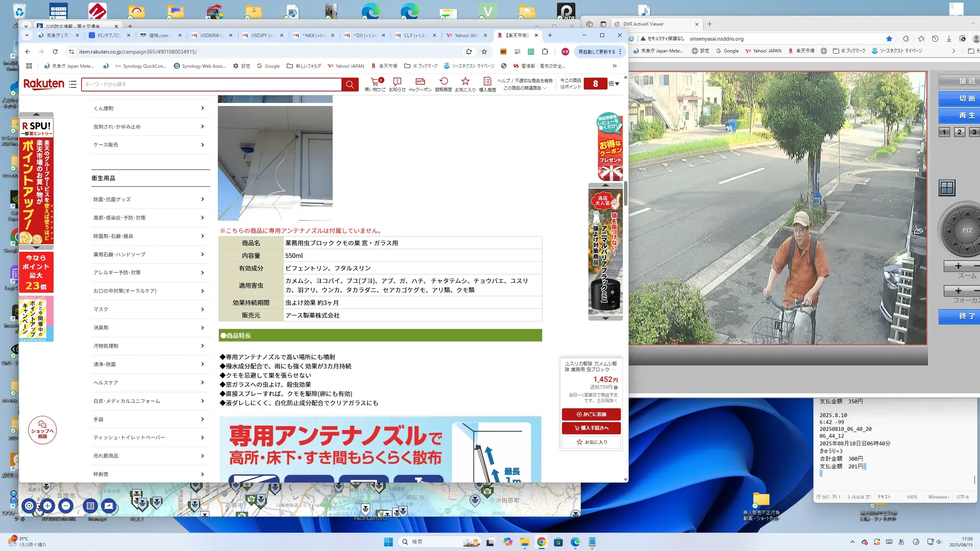Click the map zoom-in plus button
The image size is (980, 551).
pos(47,505)
